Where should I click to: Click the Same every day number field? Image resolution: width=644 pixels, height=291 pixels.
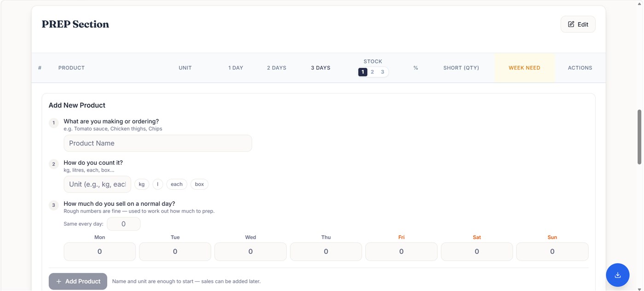pyautogui.click(x=123, y=224)
